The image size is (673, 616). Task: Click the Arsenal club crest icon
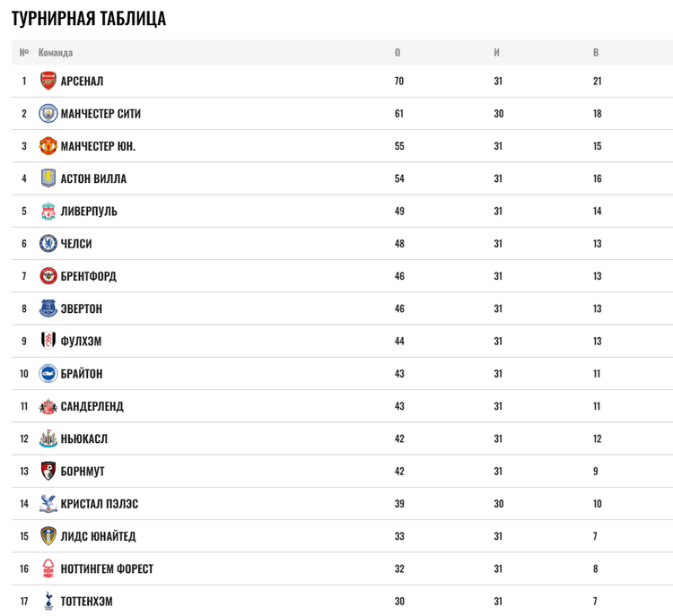tap(48, 81)
